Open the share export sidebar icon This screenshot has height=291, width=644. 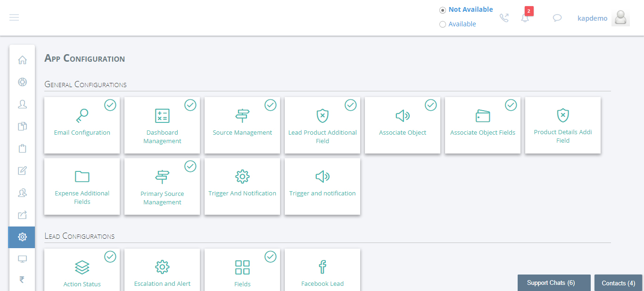(22, 215)
